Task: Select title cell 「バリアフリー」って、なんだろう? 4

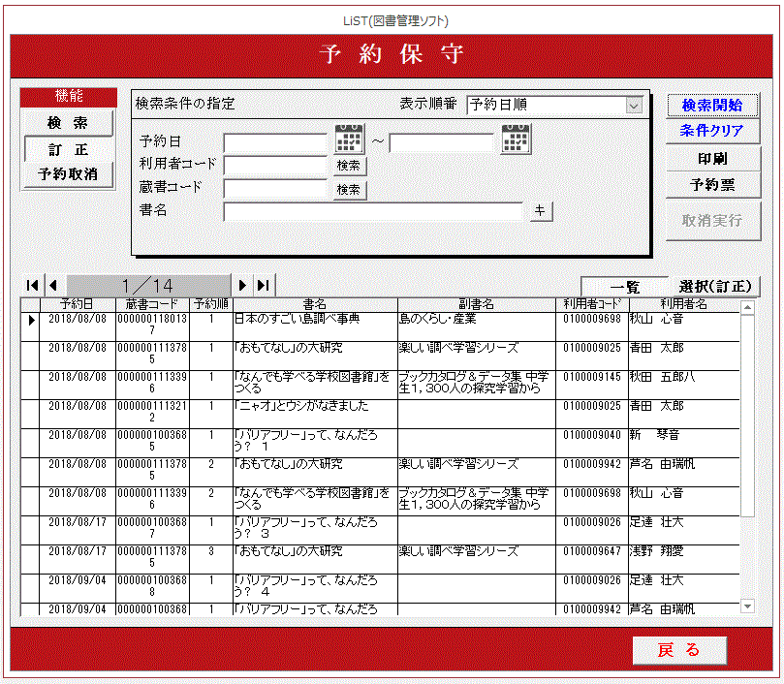Action: point(315,588)
